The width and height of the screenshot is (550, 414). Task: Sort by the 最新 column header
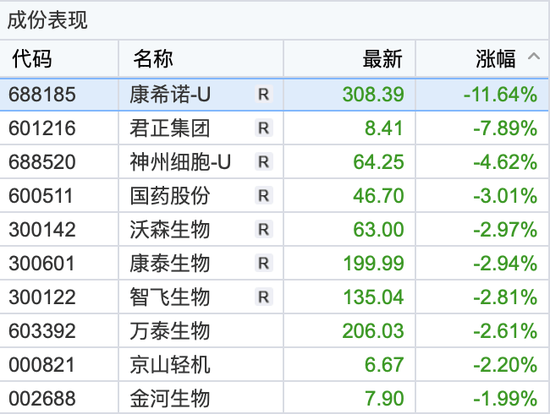pyautogui.click(x=382, y=59)
